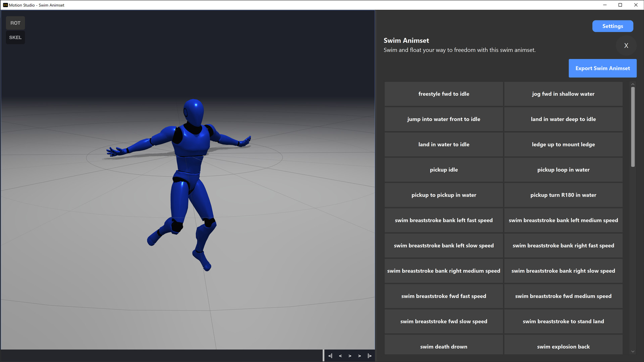Click Export Swim Animset
Screen dimensions: 644x362
[x=602, y=68]
